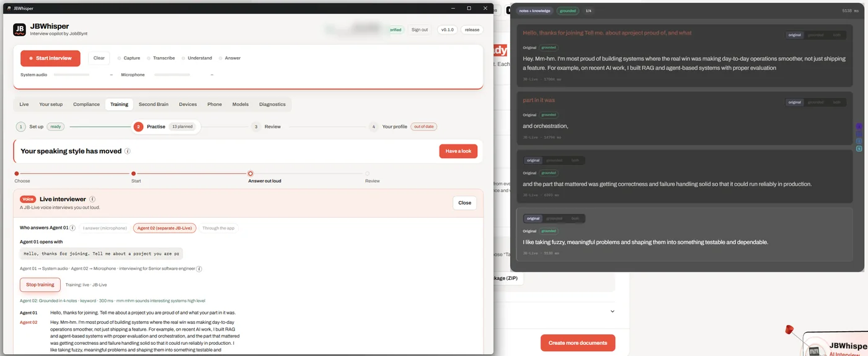The width and height of the screenshot is (868, 356).
Task: Click the 'Agent 01 opens with' text field
Action: 102,254
